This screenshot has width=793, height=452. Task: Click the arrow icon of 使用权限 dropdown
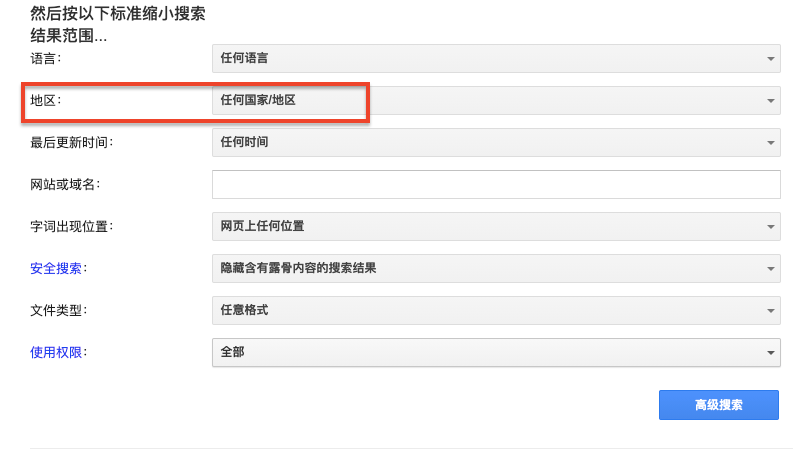click(770, 353)
